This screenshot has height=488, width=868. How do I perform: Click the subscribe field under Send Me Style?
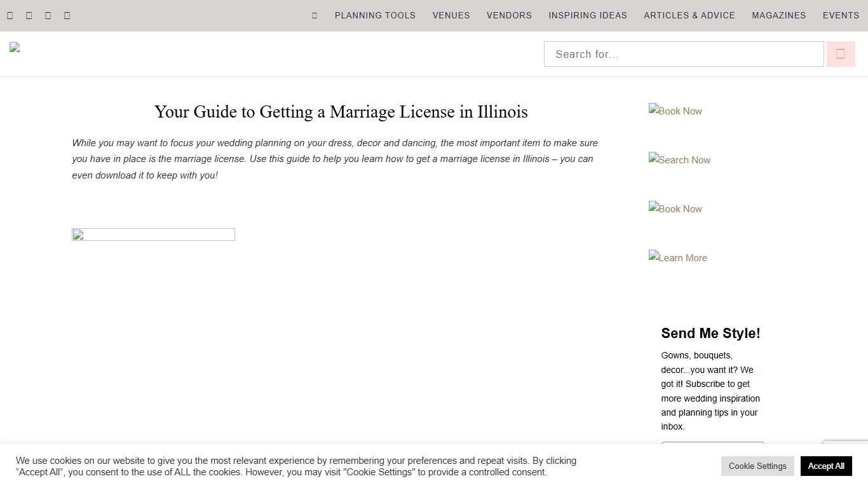click(712, 446)
